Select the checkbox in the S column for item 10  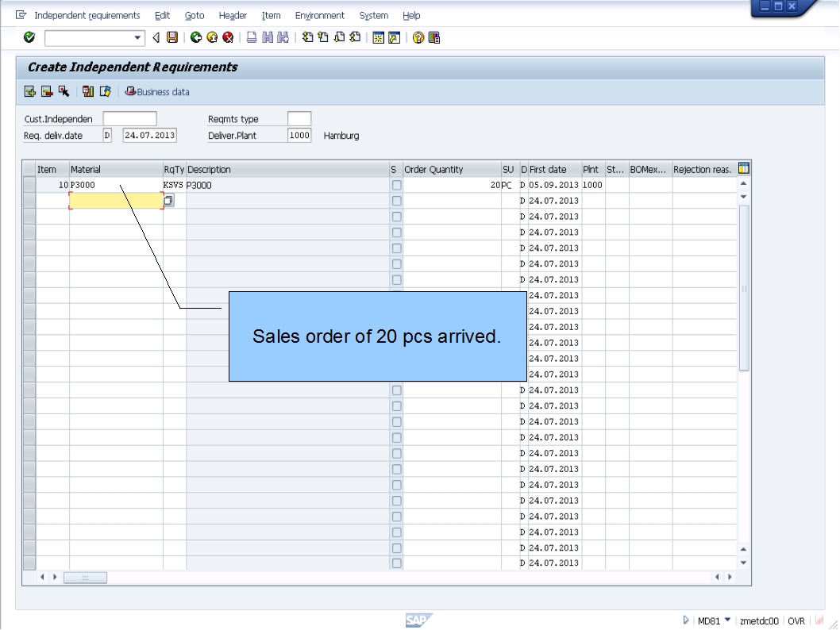tap(396, 184)
